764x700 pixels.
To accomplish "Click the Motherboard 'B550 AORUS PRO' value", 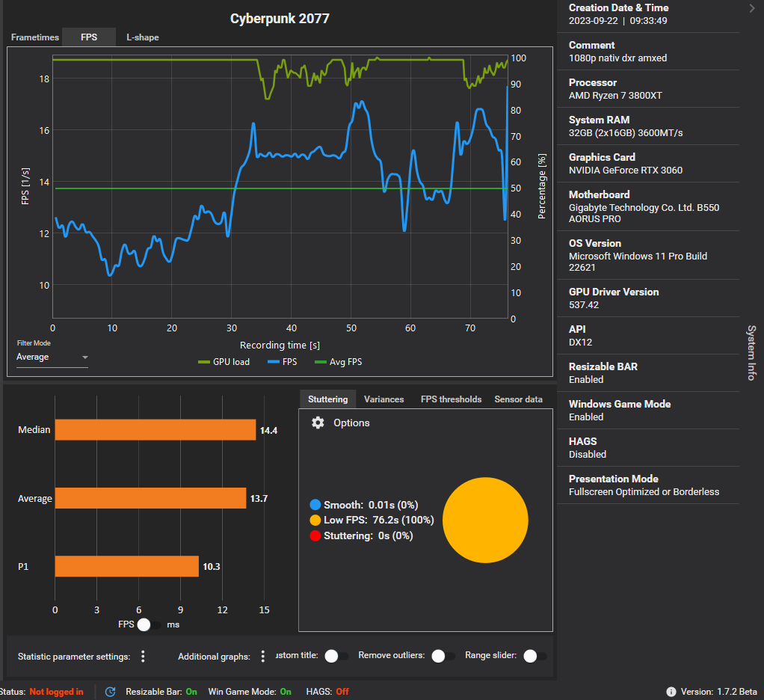I will (644, 213).
